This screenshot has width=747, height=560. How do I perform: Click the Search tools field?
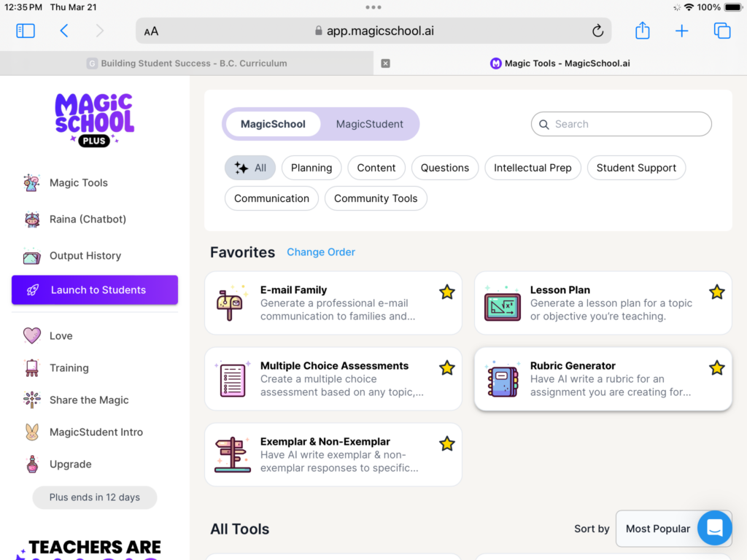622,124
